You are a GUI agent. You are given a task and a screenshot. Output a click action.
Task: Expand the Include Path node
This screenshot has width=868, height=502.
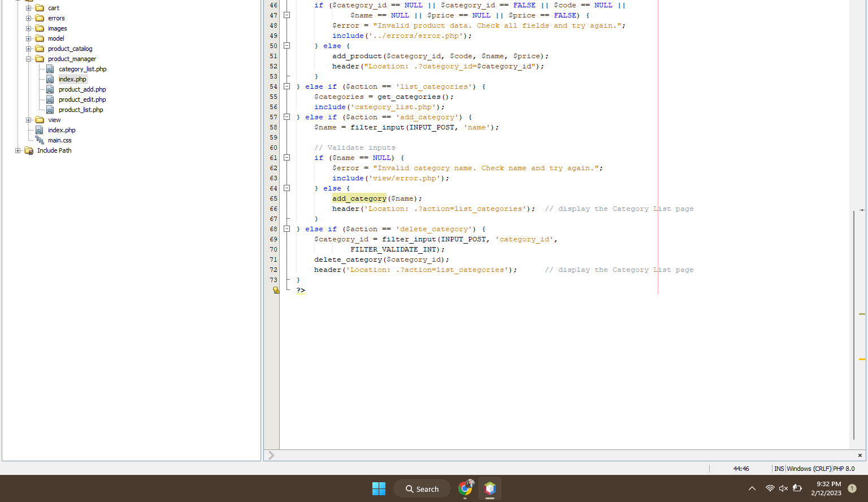click(18, 150)
